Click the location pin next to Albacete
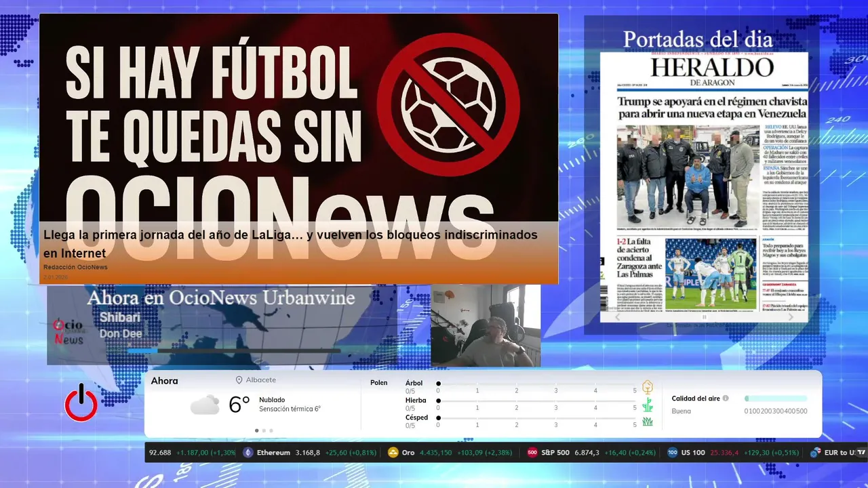This screenshot has height=488, width=868. 239,380
